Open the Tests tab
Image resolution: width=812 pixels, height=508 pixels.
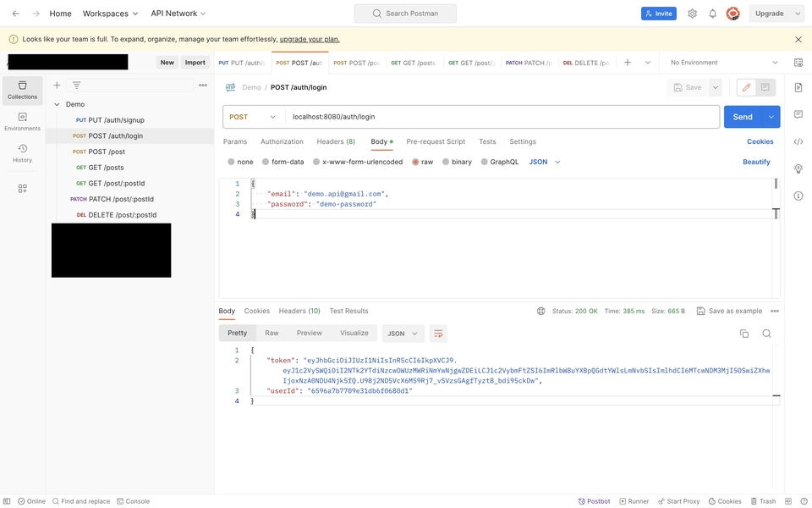coord(487,141)
